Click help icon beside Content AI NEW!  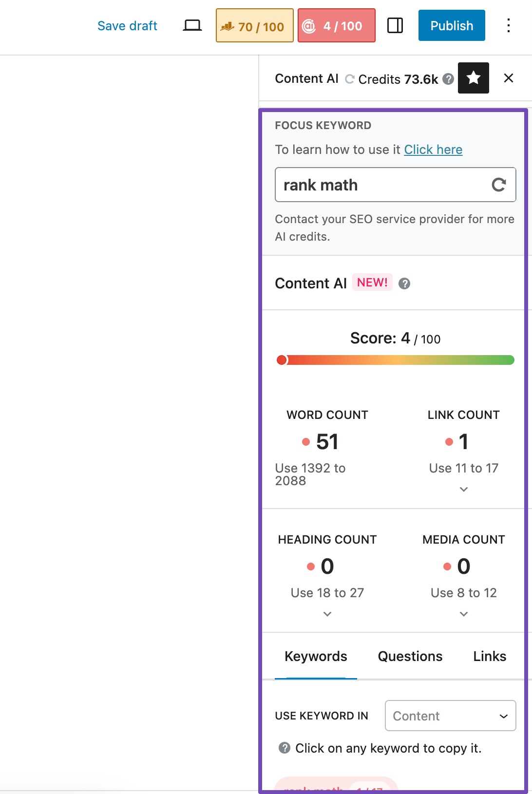pos(404,284)
